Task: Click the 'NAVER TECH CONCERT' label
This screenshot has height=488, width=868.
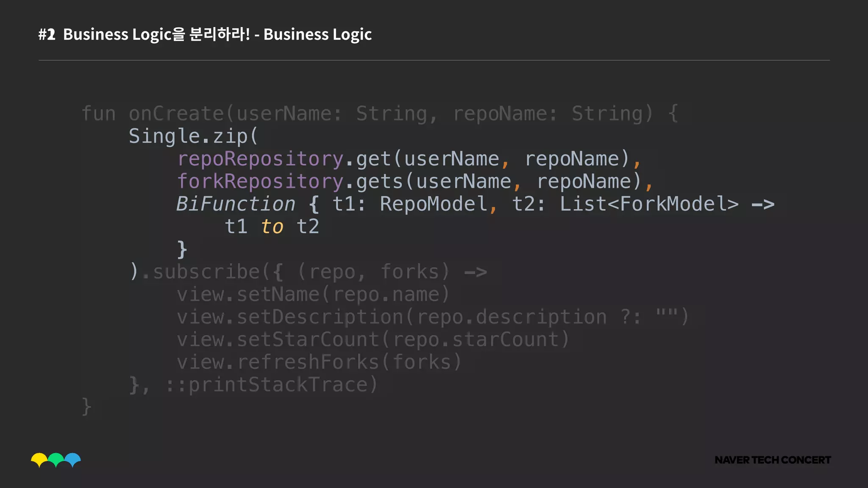Action: pos(773,460)
